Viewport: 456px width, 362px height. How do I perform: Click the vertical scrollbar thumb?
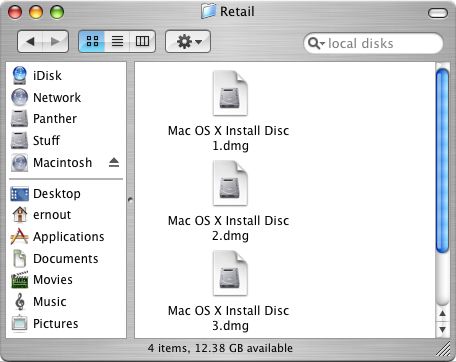tap(442, 161)
